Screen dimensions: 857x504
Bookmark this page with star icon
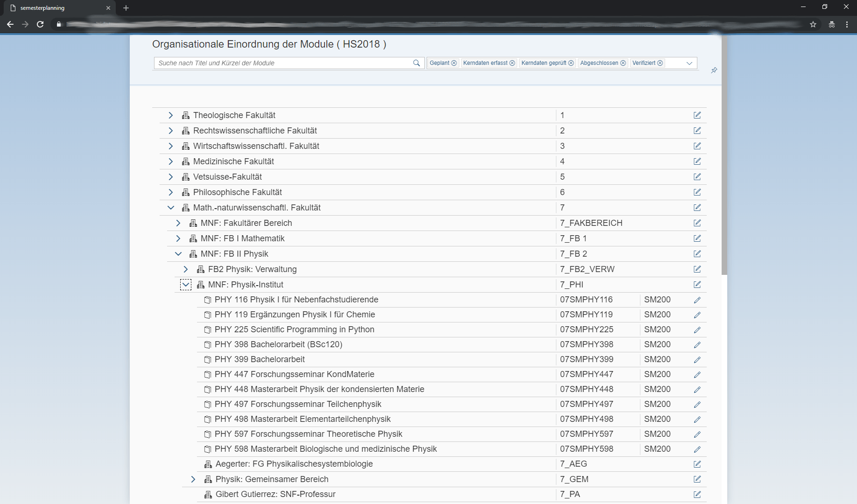tap(813, 24)
